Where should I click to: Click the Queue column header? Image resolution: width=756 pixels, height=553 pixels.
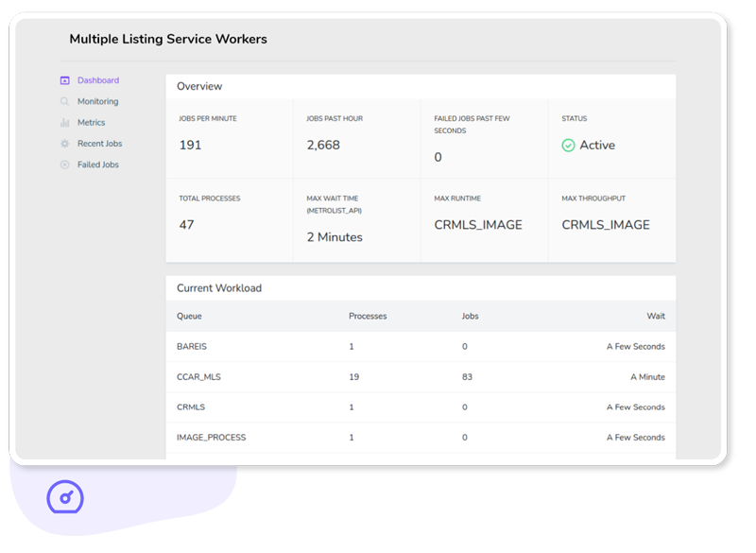pyautogui.click(x=192, y=316)
